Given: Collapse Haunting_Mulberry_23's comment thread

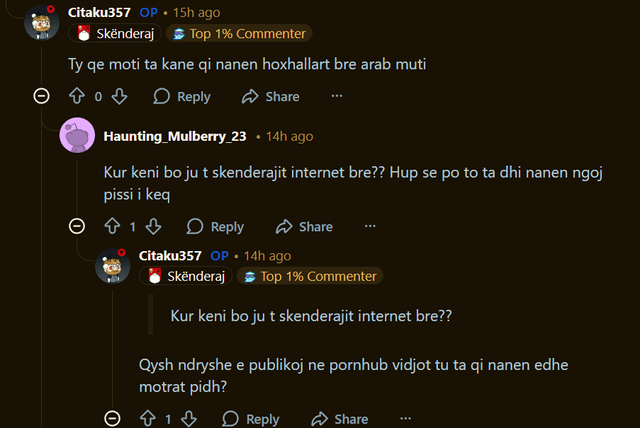Looking at the screenshot, I should coord(77,226).
